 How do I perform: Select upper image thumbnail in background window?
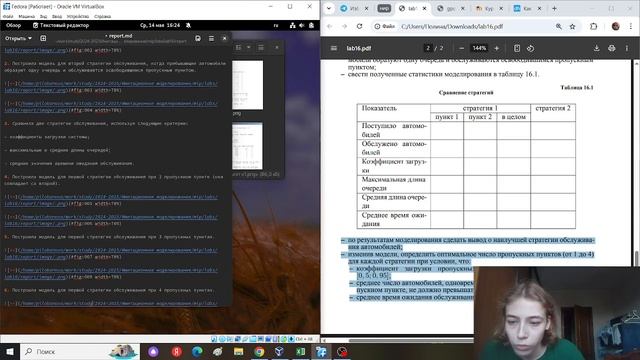(247, 85)
